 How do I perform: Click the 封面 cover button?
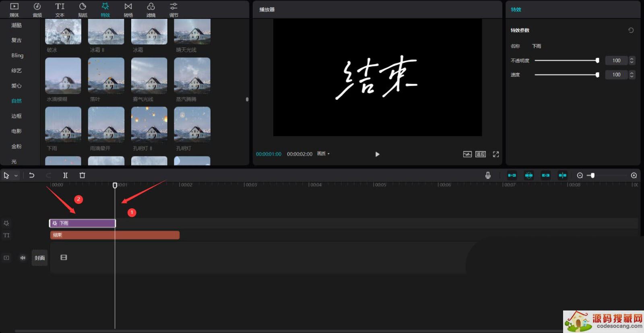pos(39,258)
